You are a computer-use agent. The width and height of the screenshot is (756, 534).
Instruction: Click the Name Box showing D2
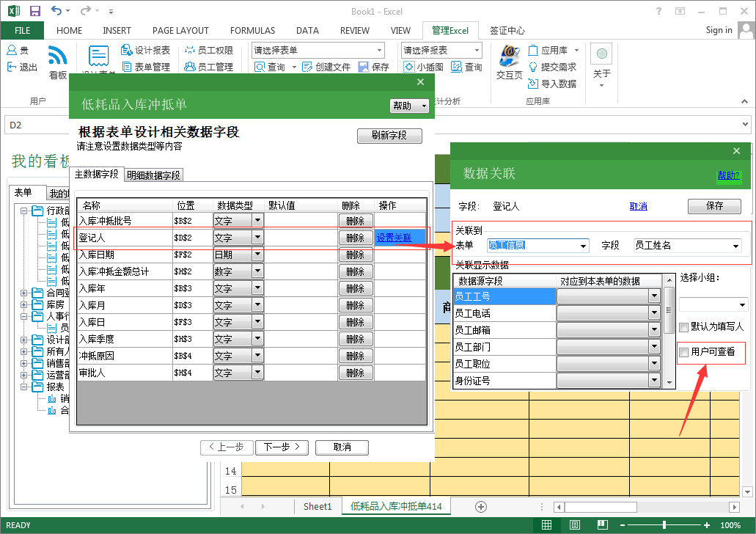pos(36,125)
